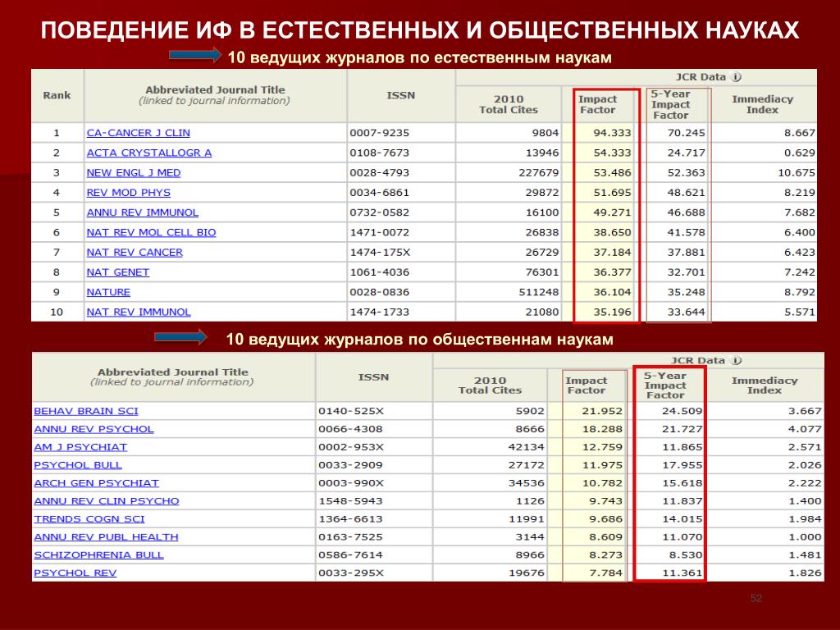Open ACTA CRYSTALLOGR A journal link

pyautogui.click(x=149, y=153)
